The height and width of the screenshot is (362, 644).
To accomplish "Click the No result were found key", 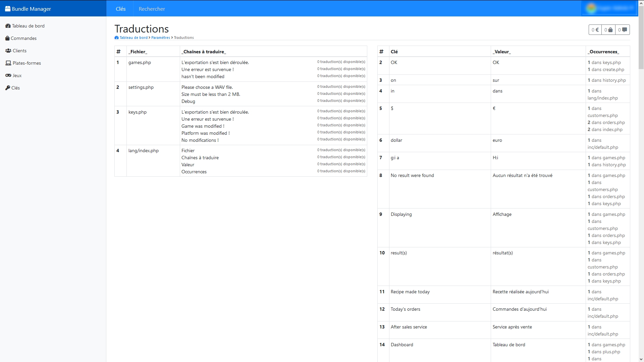I will click(412, 175).
